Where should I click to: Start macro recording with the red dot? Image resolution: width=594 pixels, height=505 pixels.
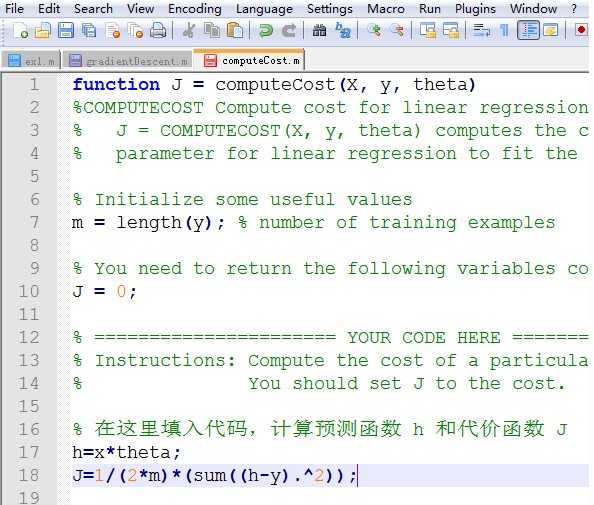coord(581,30)
